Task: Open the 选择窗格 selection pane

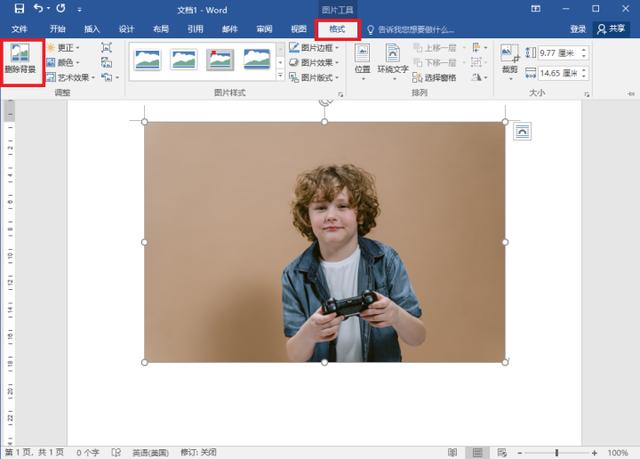Action: click(x=434, y=78)
